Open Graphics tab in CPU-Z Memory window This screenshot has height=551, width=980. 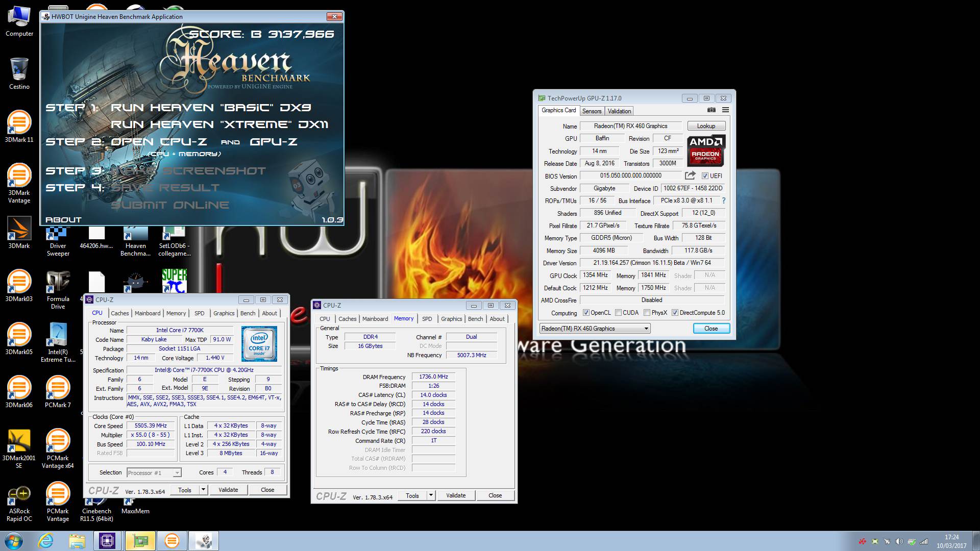click(x=452, y=319)
